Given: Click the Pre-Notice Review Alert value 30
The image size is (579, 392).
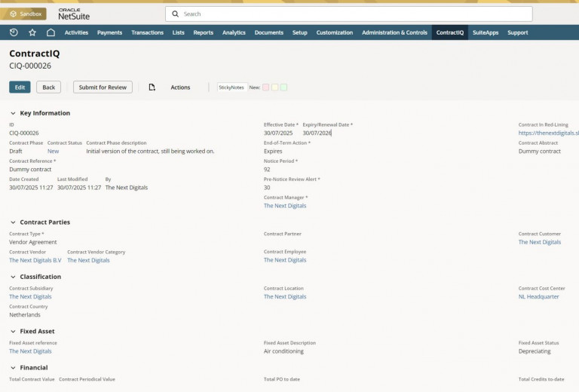Looking at the screenshot, I should point(267,188).
